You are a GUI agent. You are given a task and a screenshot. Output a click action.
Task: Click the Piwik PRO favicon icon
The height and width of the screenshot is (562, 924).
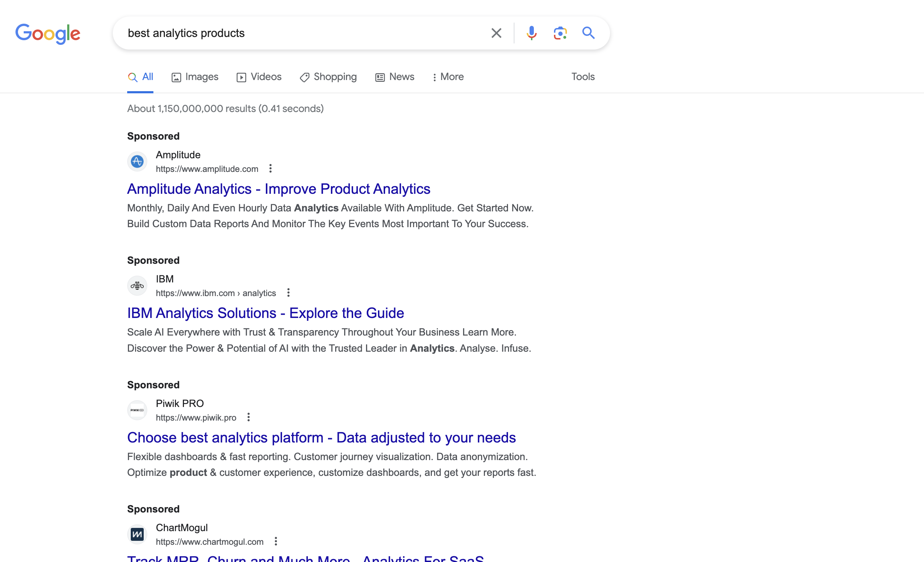click(137, 410)
